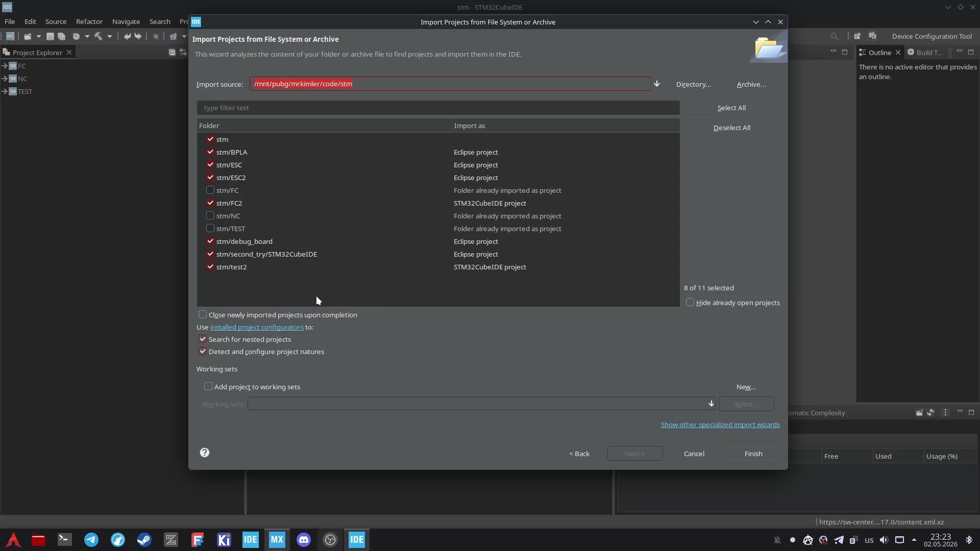Open the Refactor menu
Viewport: 980px width, 551px height.
pos(89,21)
